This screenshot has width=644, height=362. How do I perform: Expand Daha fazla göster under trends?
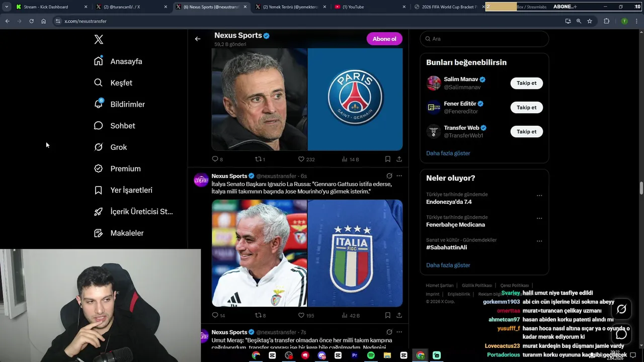[448, 265]
